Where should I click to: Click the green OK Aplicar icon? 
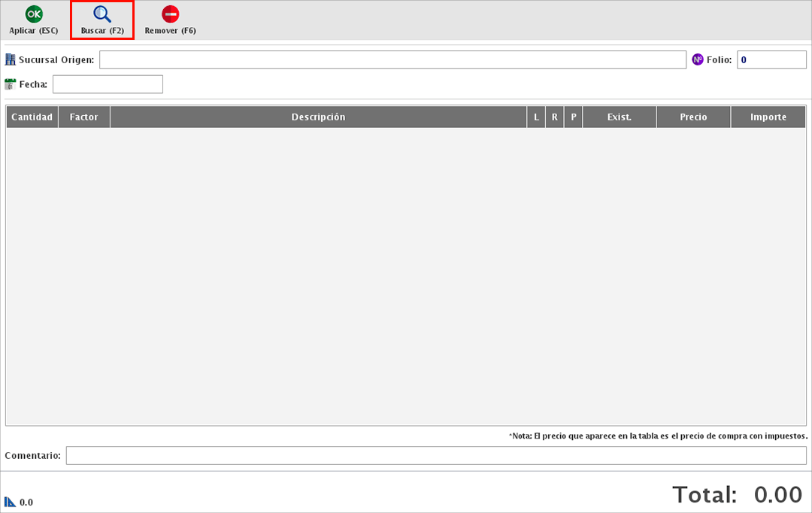tap(34, 14)
